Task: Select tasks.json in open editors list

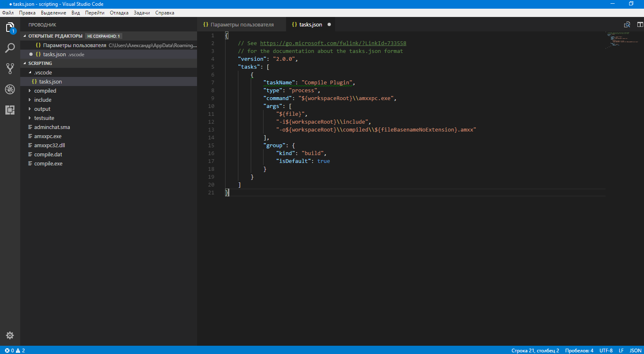Action: (109, 54)
